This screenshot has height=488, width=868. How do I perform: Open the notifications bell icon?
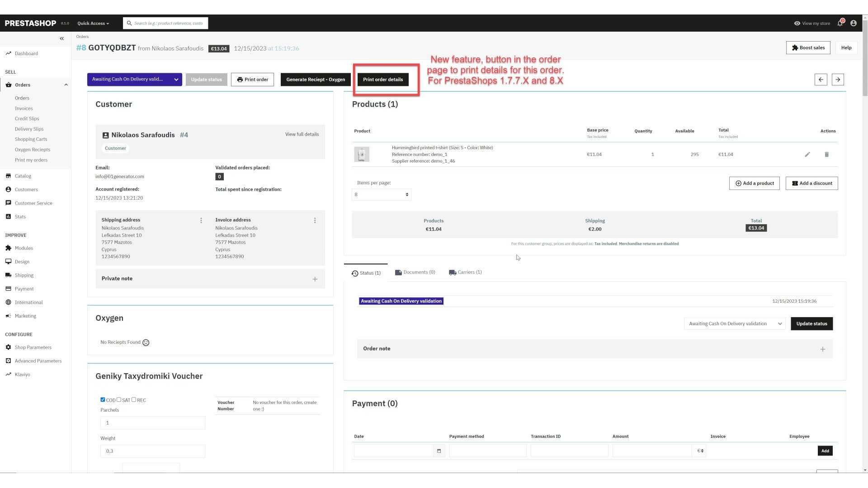(x=840, y=23)
